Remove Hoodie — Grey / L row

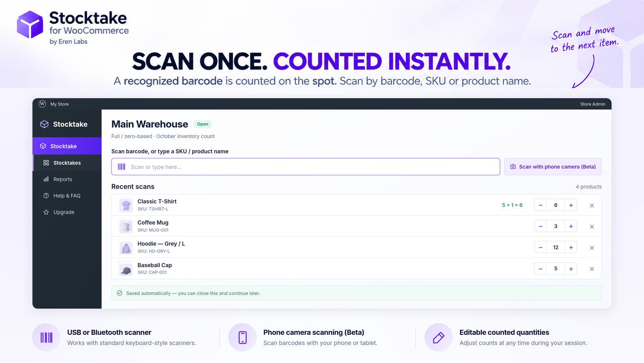[x=592, y=248]
